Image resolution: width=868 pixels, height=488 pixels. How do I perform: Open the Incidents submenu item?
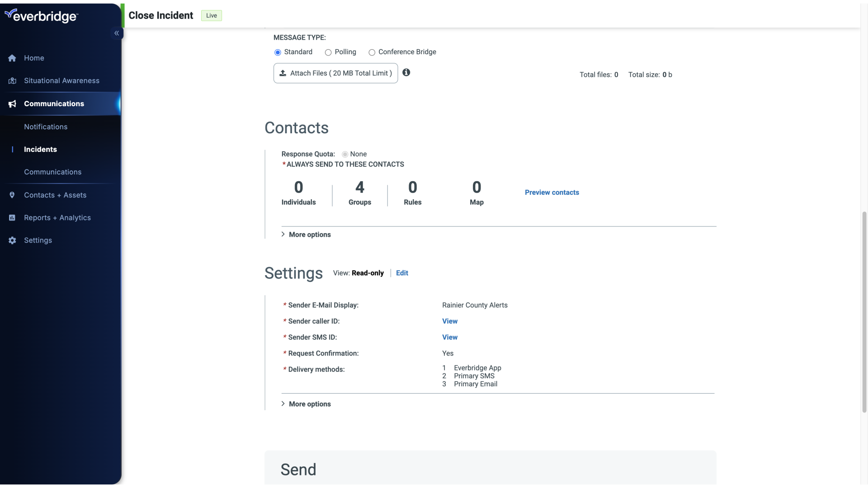(40, 150)
